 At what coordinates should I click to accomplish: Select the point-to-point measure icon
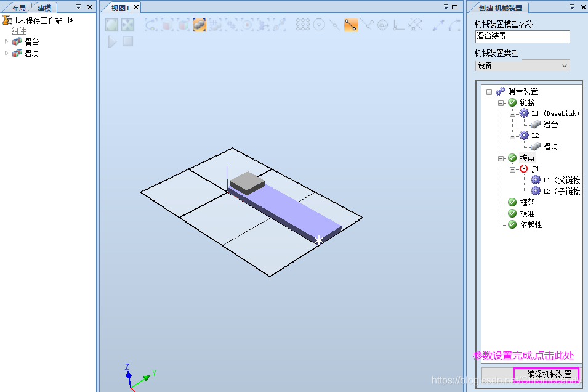coord(438,25)
